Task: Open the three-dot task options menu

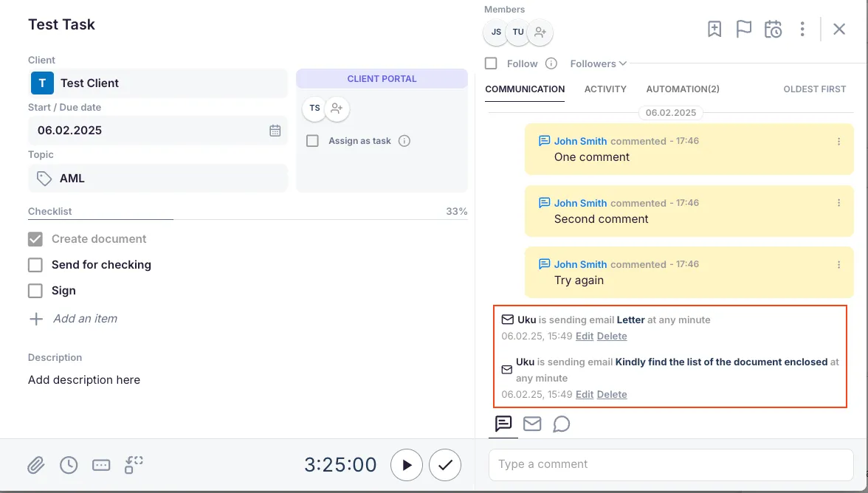Action: coord(802,30)
